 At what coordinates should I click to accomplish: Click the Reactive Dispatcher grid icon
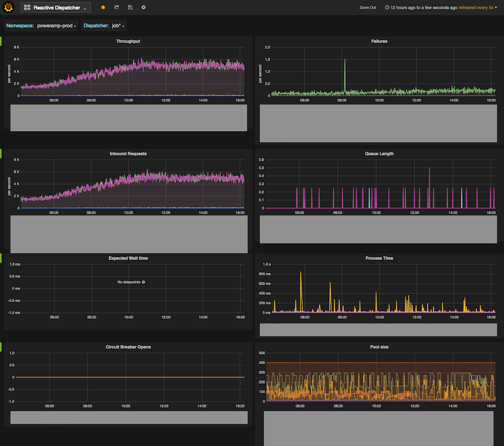click(x=27, y=8)
